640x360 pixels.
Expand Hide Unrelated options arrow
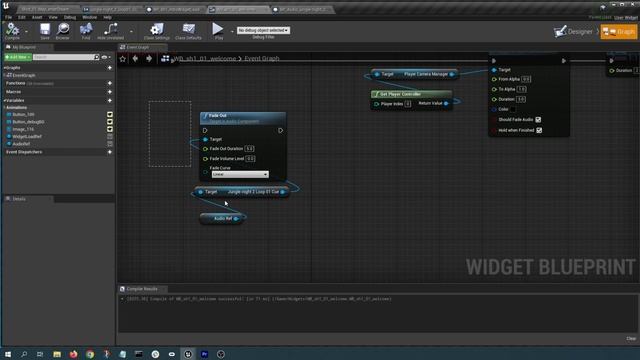[131, 31]
